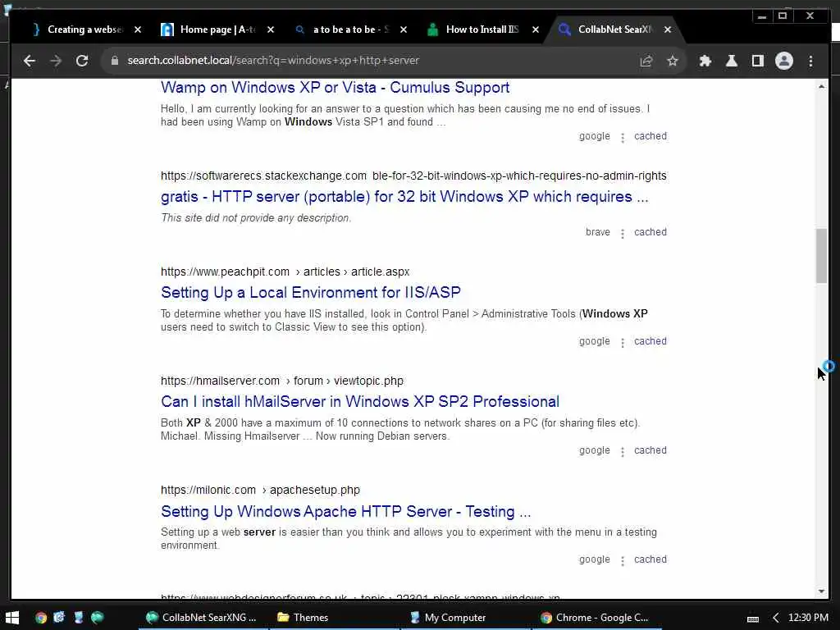Screen dimensions: 840x630
Task: Open Chrome - Google taskbar window
Action: point(596,618)
